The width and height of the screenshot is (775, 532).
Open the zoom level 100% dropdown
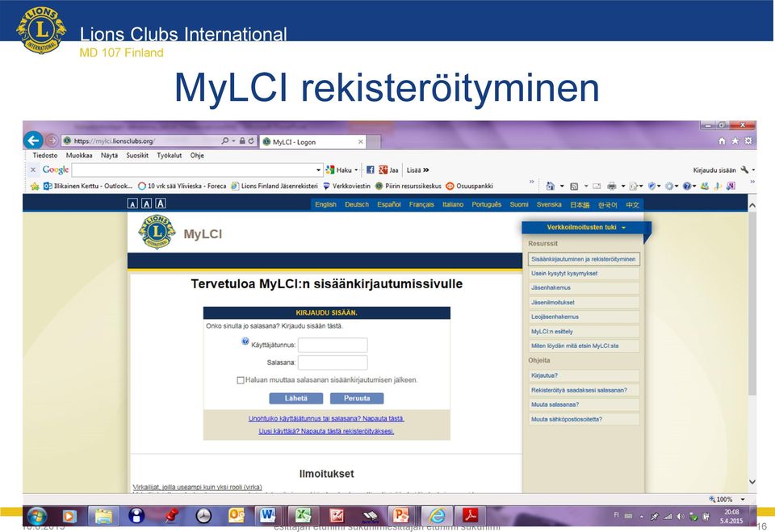coord(743,500)
